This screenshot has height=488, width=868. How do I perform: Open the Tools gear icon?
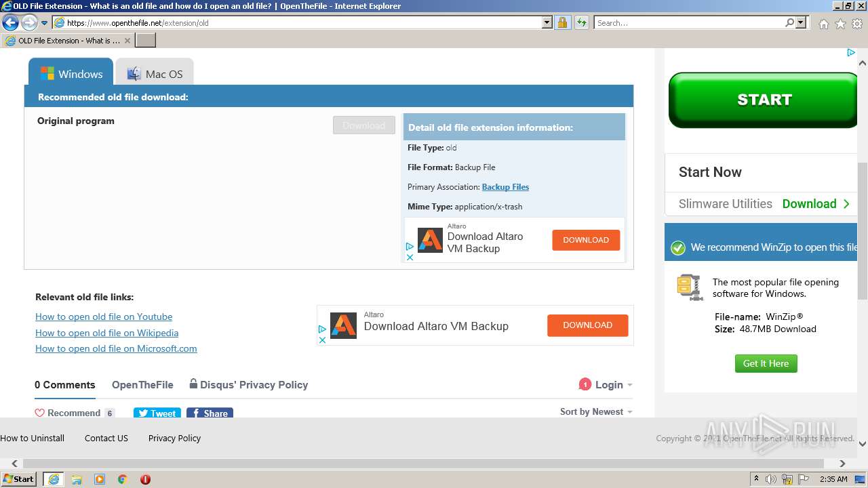[x=857, y=24]
